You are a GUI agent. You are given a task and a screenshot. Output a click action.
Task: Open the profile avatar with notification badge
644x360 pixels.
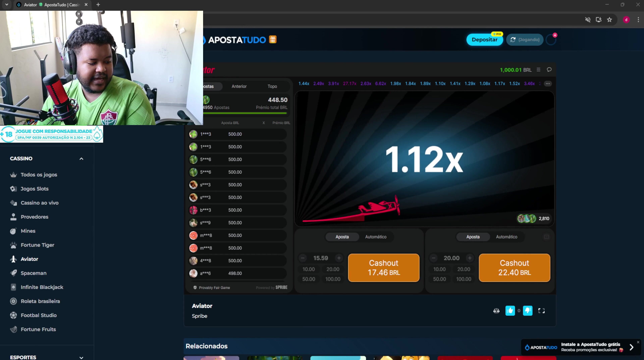click(x=551, y=40)
